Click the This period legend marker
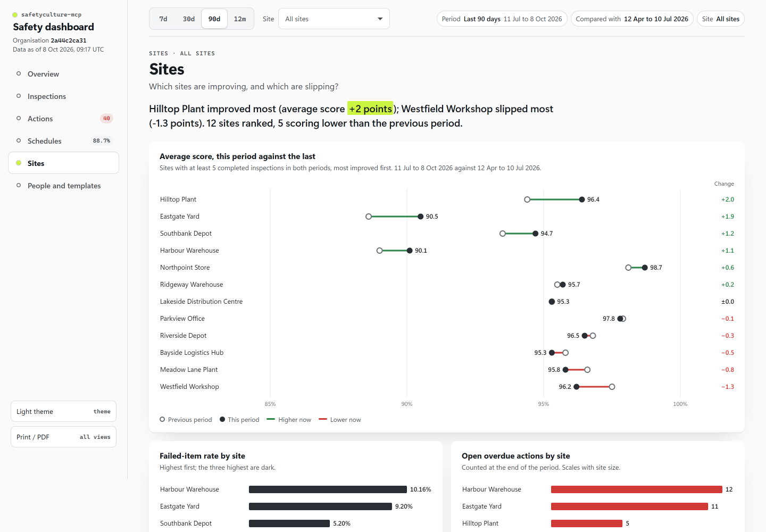 222,419
